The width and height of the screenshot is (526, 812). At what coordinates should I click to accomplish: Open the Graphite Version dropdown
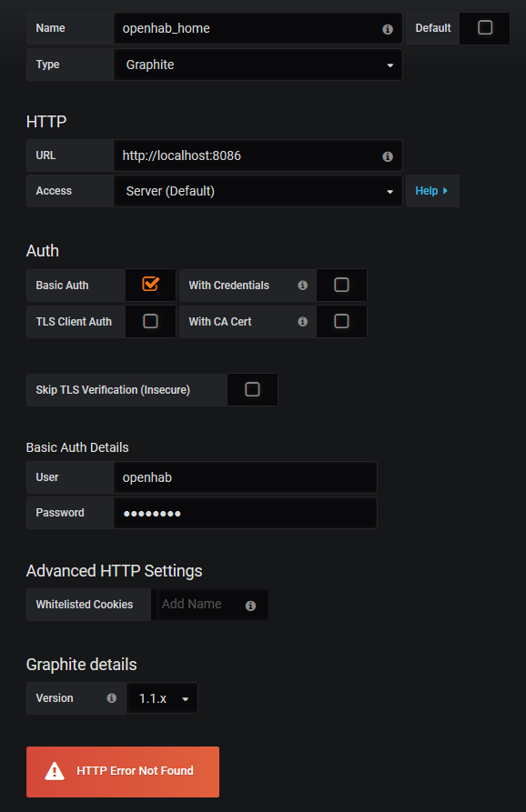pos(162,698)
